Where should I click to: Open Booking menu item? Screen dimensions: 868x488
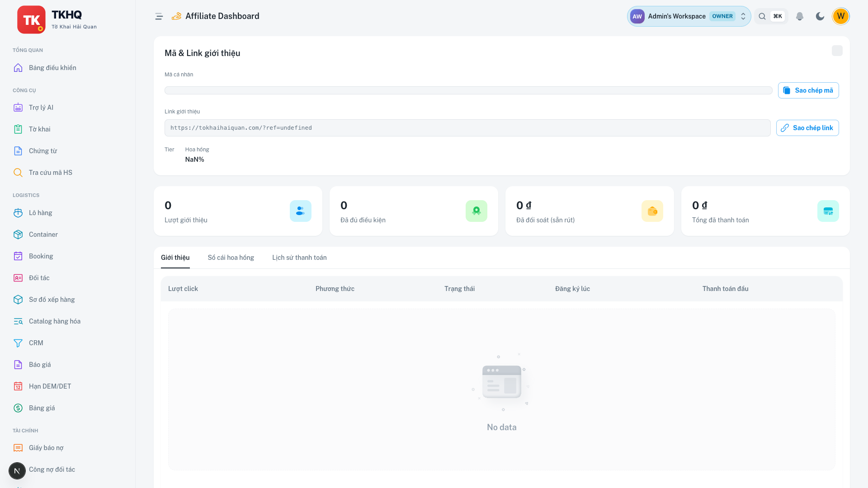[68, 256]
